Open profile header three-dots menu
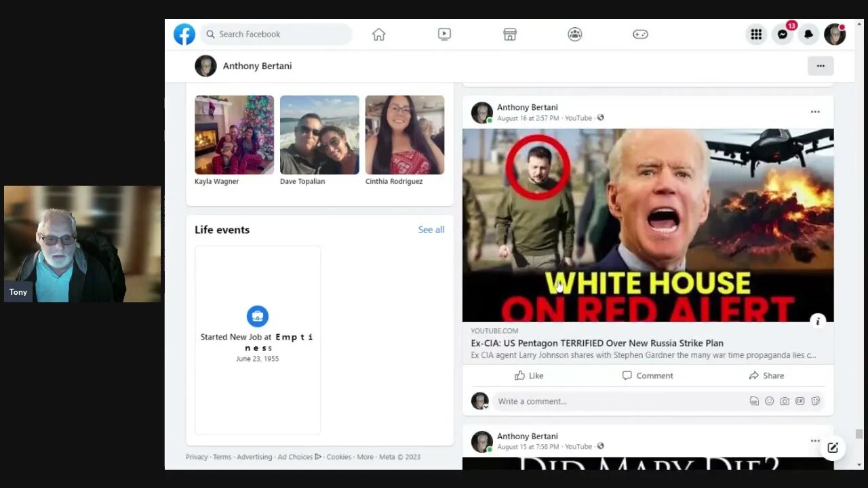 pos(821,66)
